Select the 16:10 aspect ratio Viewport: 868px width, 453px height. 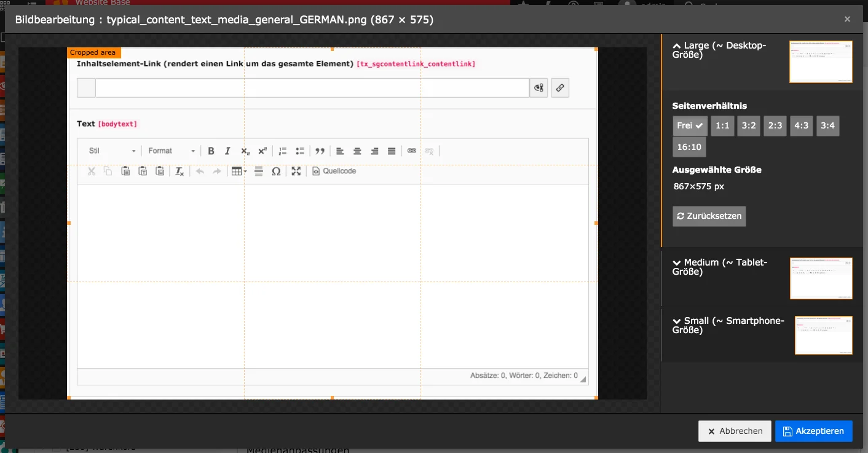click(689, 147)
